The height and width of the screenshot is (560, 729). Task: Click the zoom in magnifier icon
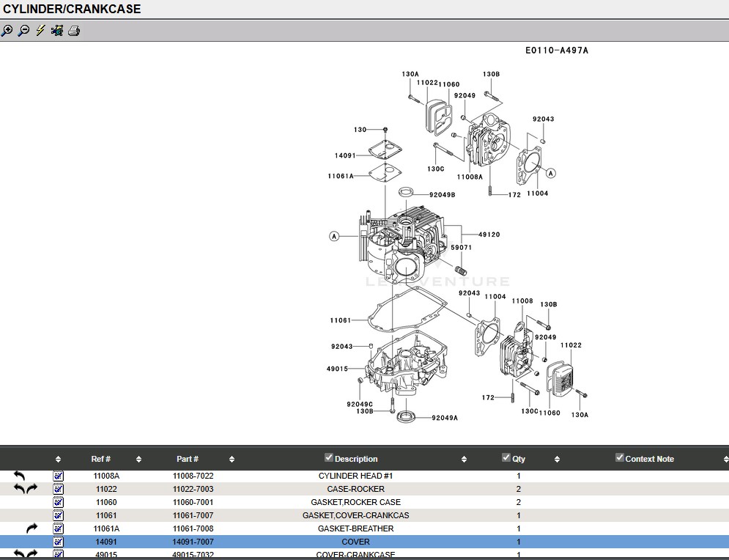[7, 31]
